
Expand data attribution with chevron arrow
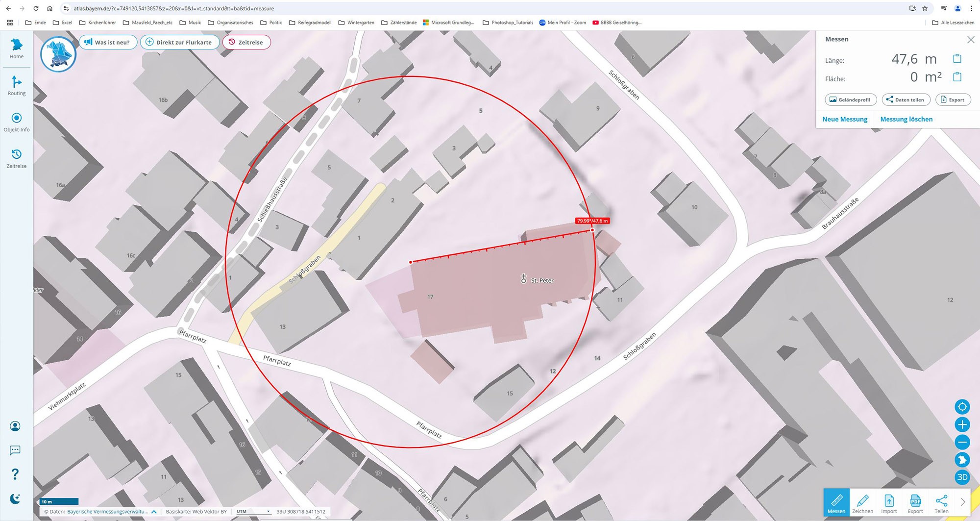pyautogui.click(x=154, y=512)
